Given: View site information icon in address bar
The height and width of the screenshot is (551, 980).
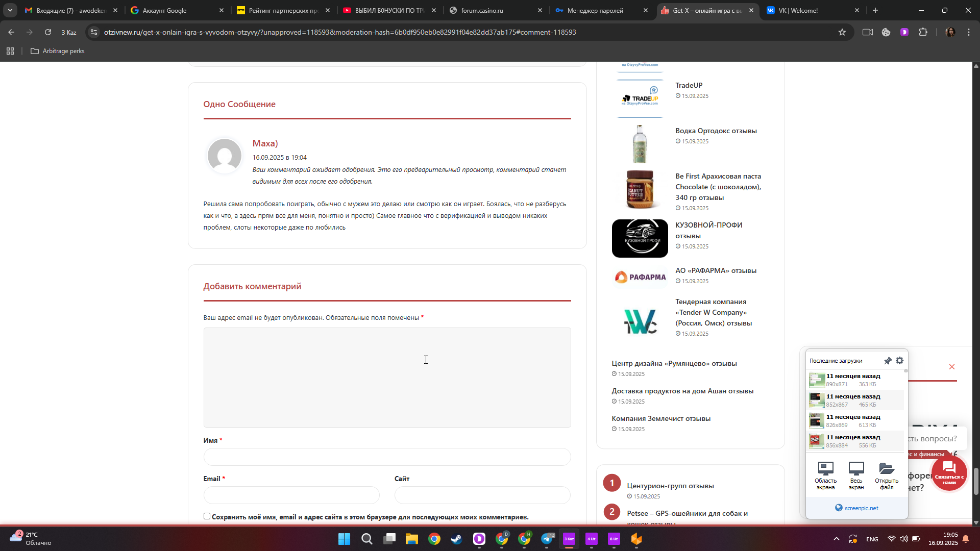Looking at the screenshot, I should (x=94, y=32).
